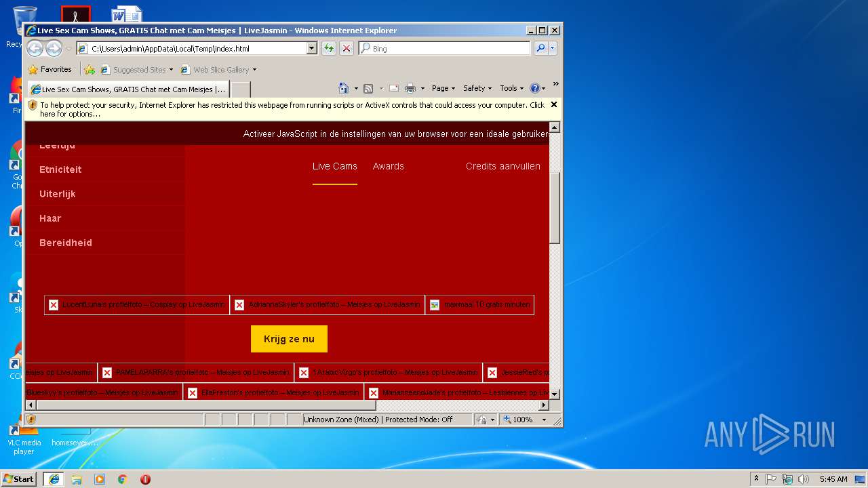The width and height of the screenshot is (868, 488).
Task: Open Windows Media Player from taskbar
Action: click(x=100, y=479)
